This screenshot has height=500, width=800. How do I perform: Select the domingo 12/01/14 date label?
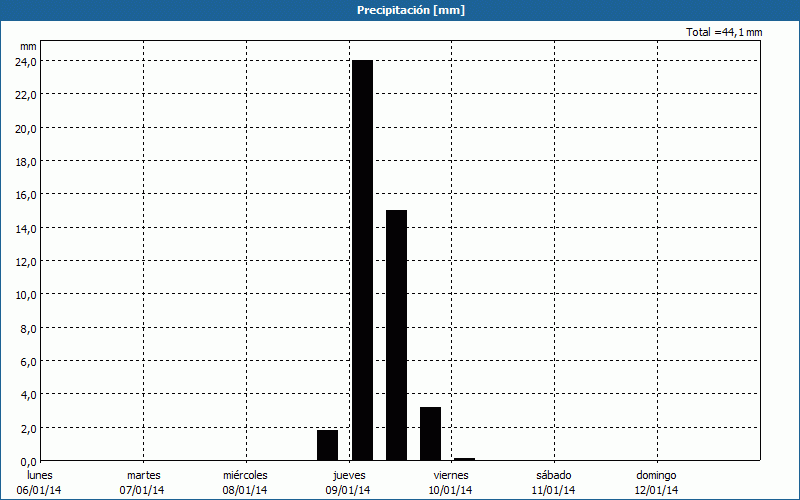[x=656, y=482]
